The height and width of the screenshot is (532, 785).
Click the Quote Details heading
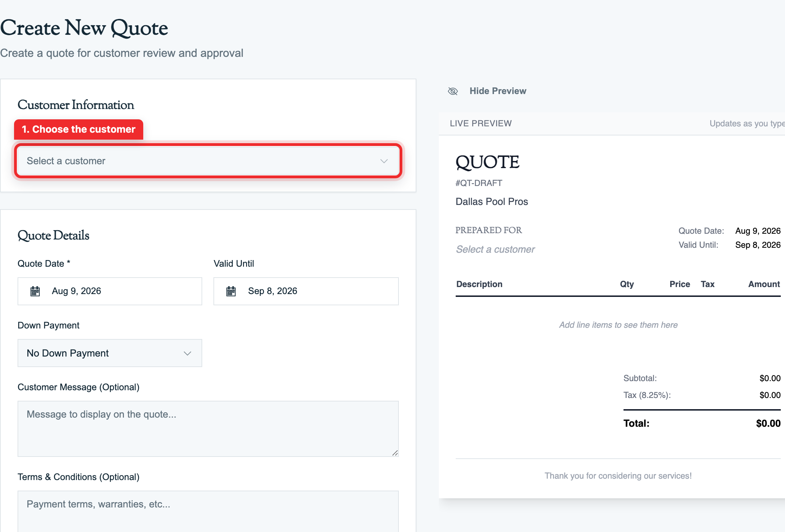[x=53, y=235]
